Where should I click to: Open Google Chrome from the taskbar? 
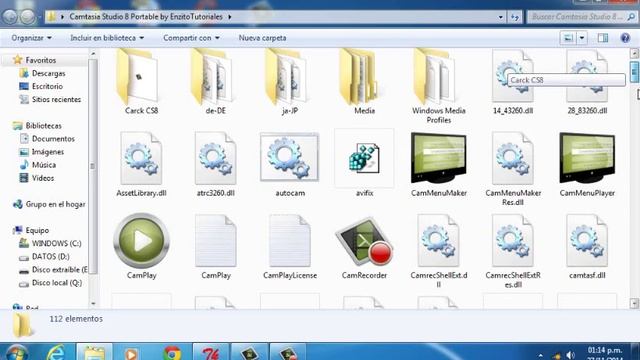(172, 353)
